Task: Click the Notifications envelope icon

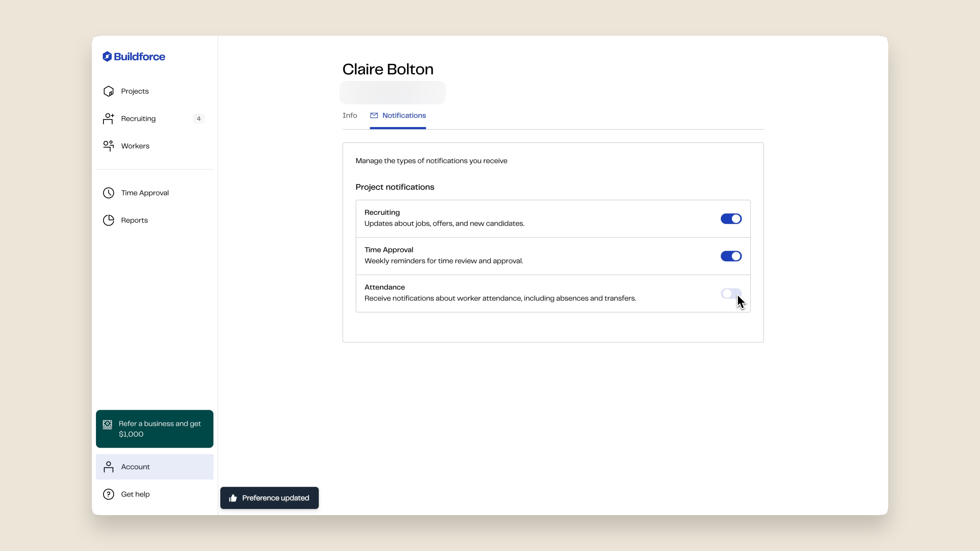Action: 374,115
